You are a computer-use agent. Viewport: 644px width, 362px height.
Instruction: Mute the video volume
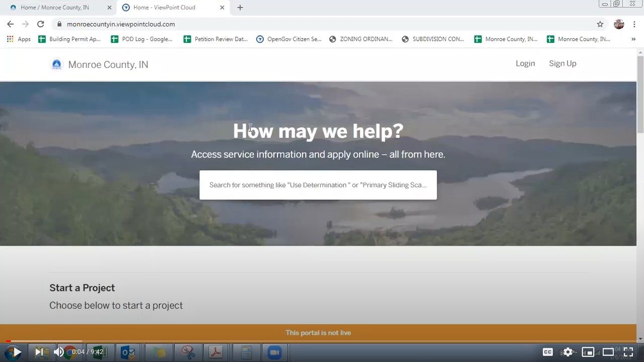(59, 351)
